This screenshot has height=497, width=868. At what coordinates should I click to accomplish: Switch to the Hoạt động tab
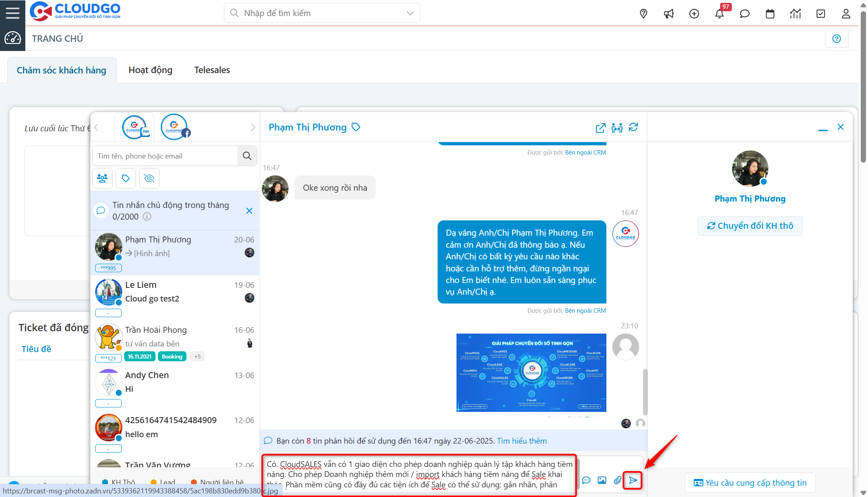coord(150,69)
